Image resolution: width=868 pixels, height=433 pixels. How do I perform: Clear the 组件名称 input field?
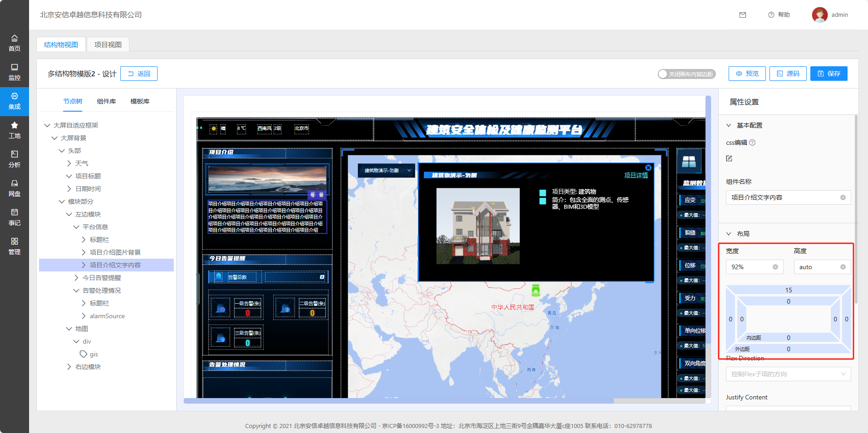(x=843, y=197)
